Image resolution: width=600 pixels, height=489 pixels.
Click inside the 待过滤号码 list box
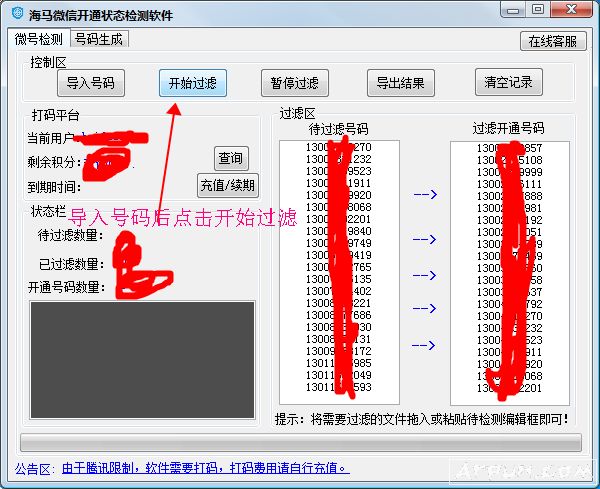339,272
